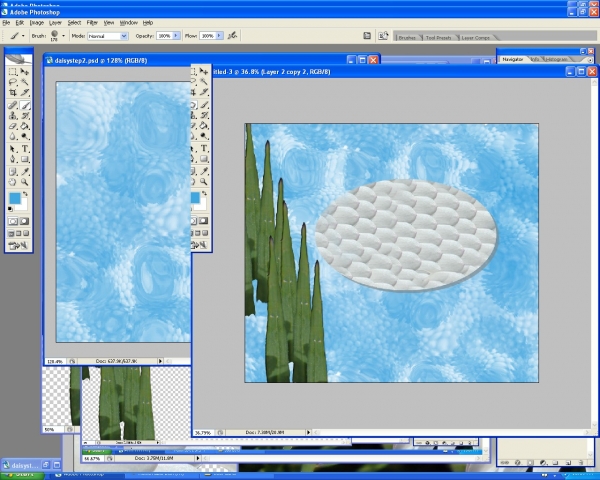Click the white background color swatch in main toolbox
Image resolution: width=600 pixels, height=480 pixels.
[23, 206]
